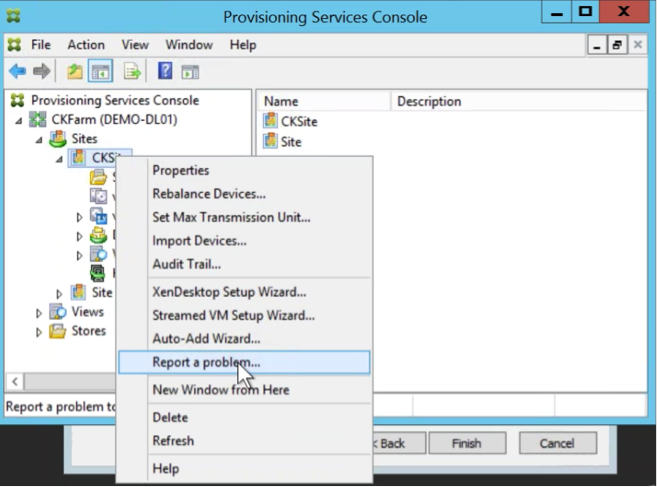Viewport: 657px width, 487px height.
Task: Select the Stores folder icon in the tree
Action: 58,331
